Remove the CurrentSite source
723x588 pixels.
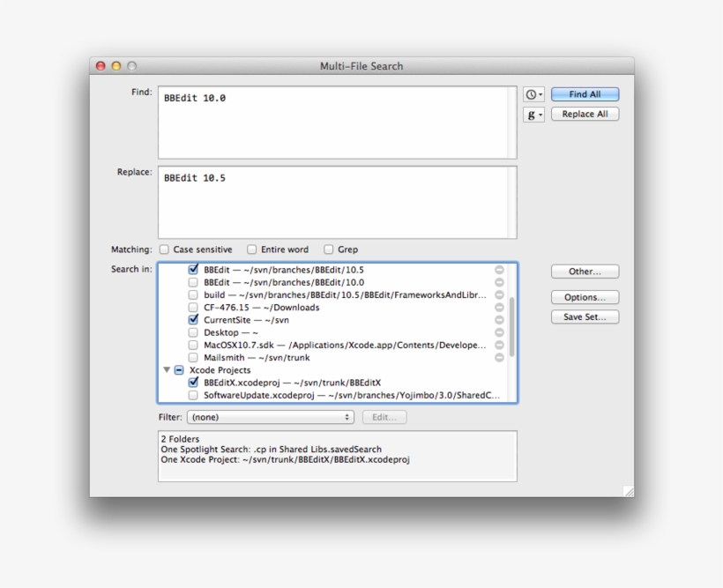tap(499, 320)
